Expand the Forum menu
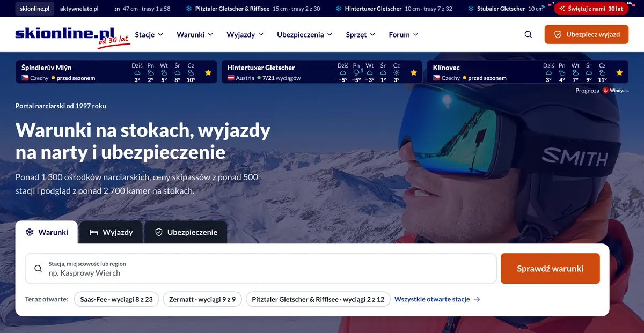Image resolution: width=644 pixels, height=333 pixels. coord(404,34)
